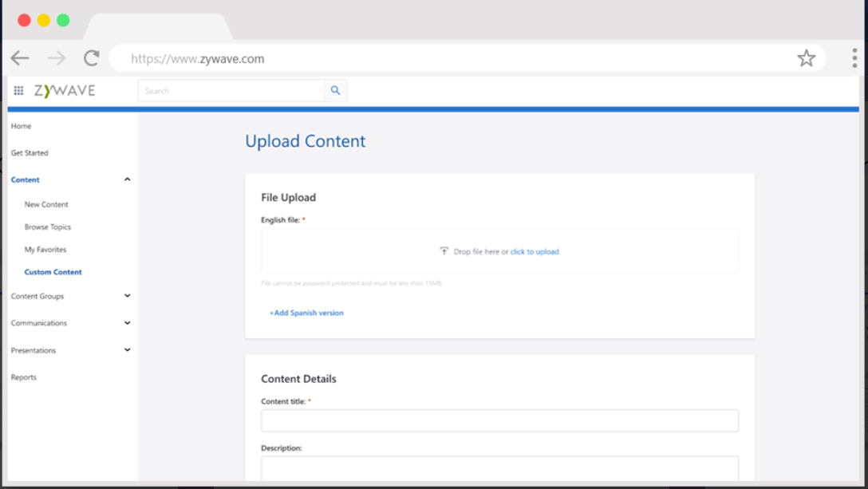Expand the Content Groups section
Viewport: 868px width, 489px height.
(x=127, y=296)
